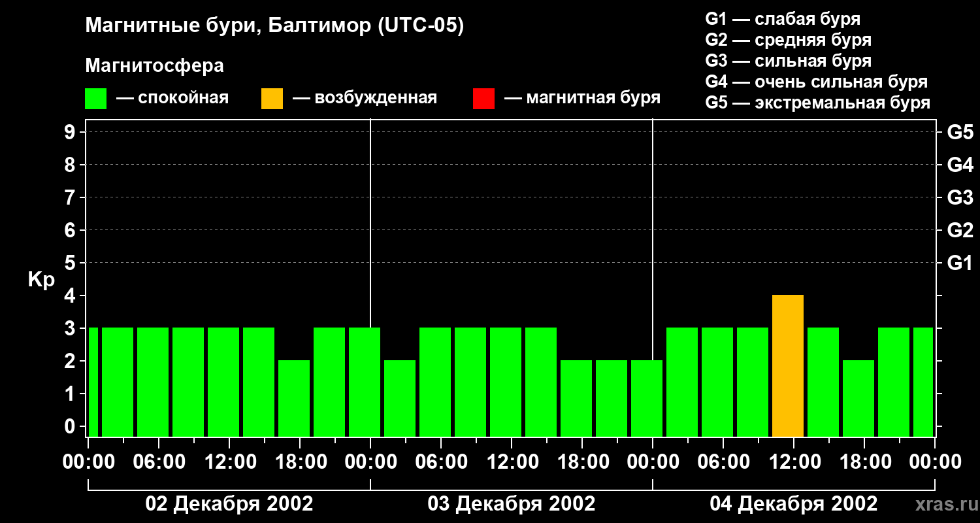Viewport: 980px width, 523px height.
Task: Select the only Kp 2 bar on 02 Декабря
Action: [294, 399]
